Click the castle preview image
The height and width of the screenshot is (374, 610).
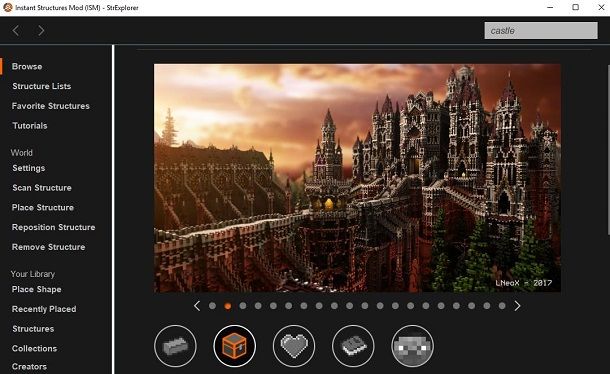357,178
